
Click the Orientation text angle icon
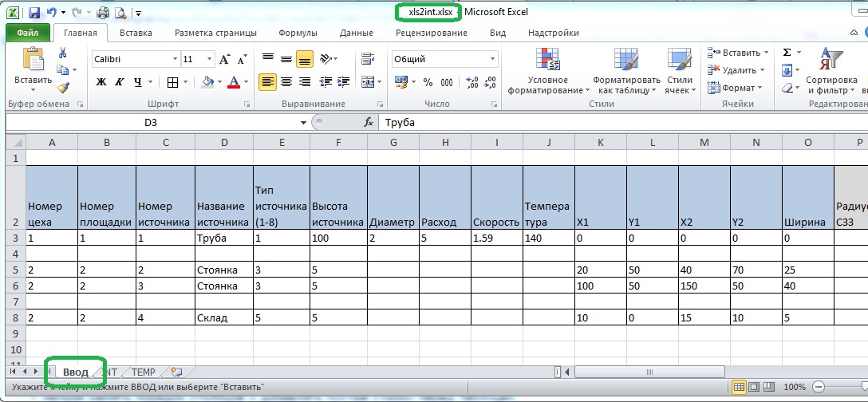tap(326, 58)
